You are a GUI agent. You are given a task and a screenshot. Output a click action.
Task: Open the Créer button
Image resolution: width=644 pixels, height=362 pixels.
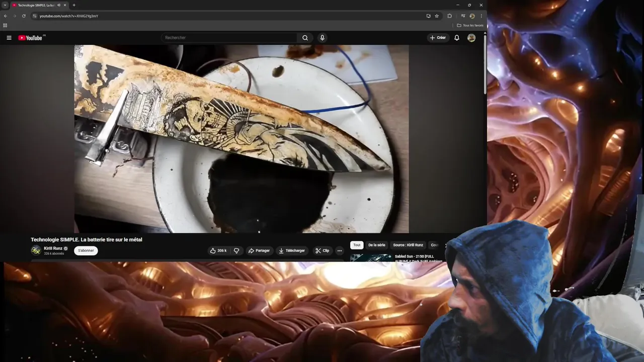(438, 38)
